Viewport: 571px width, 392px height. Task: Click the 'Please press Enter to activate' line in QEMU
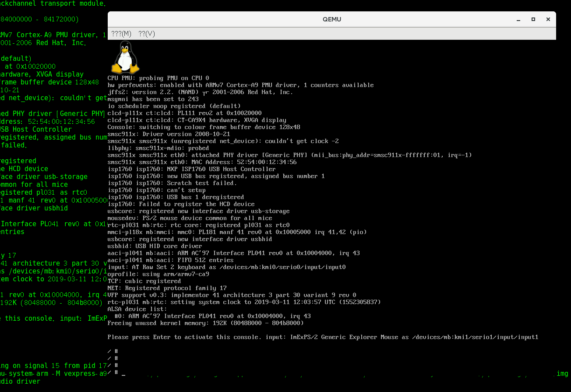[x=323, y=337]
